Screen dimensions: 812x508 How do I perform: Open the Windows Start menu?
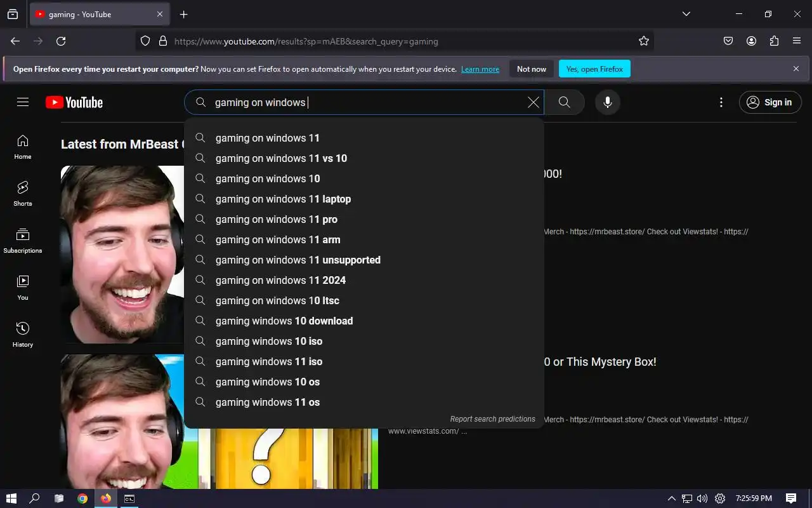coord(11,498)
